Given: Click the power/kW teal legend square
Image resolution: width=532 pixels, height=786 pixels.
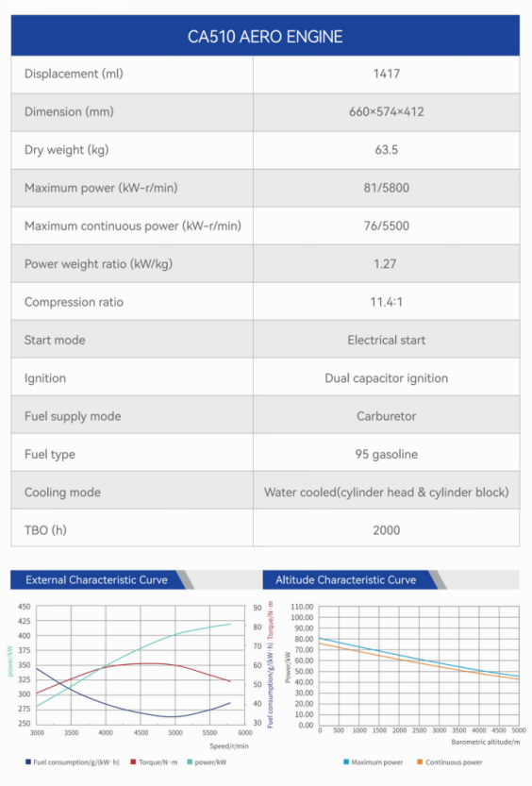Looking at the screenshot, I should tap(190, 762).
